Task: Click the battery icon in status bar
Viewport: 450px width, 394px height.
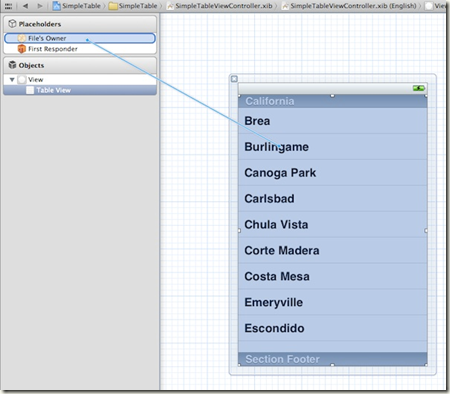Action: pos(419,88)
